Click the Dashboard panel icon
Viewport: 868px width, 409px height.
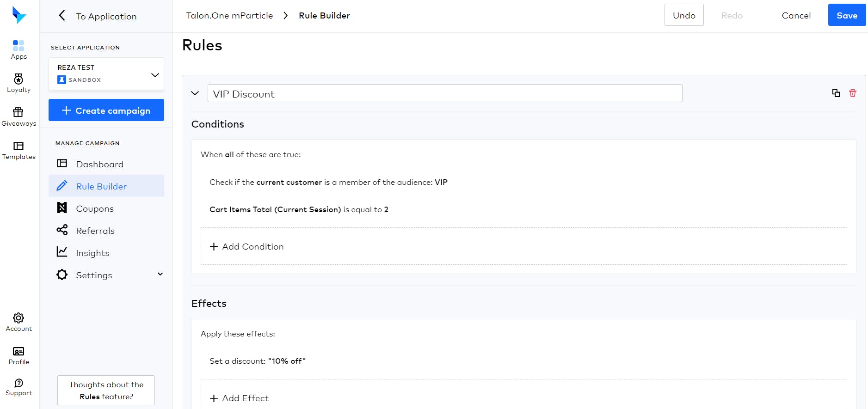[x=62, y=163]
